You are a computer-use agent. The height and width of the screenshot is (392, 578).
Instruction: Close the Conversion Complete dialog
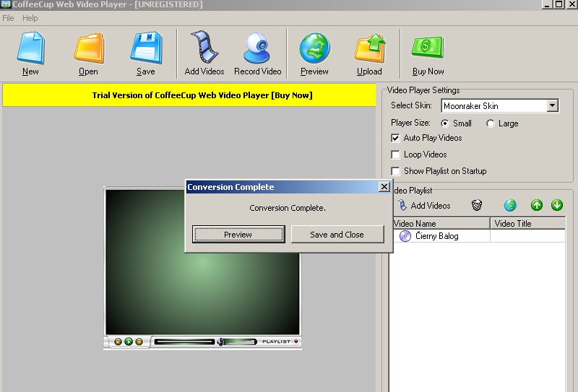pos(384,187)
